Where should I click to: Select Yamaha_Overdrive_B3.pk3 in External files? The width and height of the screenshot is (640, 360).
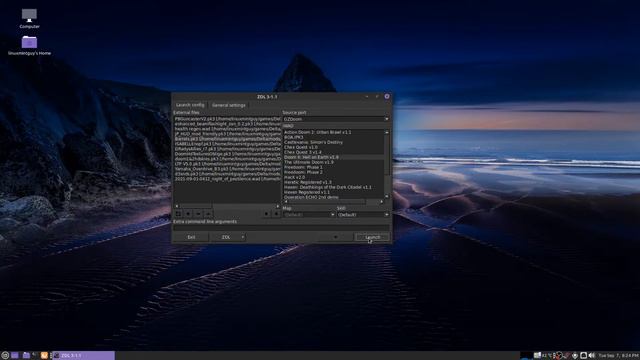(x=227, y=169)
